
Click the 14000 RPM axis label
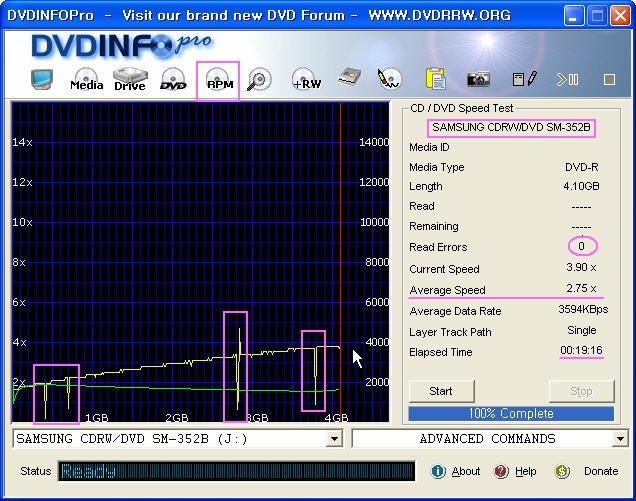click(374, 142)
